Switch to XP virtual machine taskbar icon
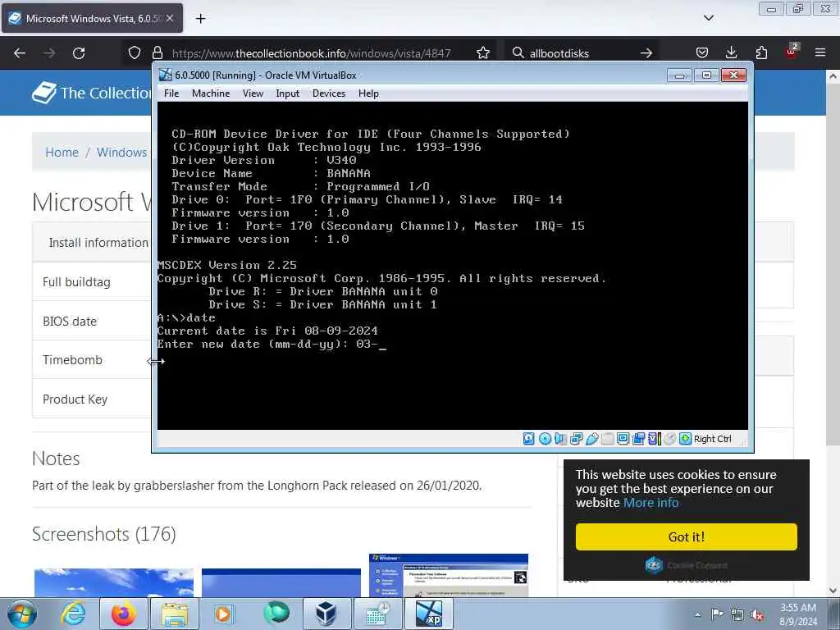Screen dimensions: 840x630 pyautogui.click(x=430, y=614)
